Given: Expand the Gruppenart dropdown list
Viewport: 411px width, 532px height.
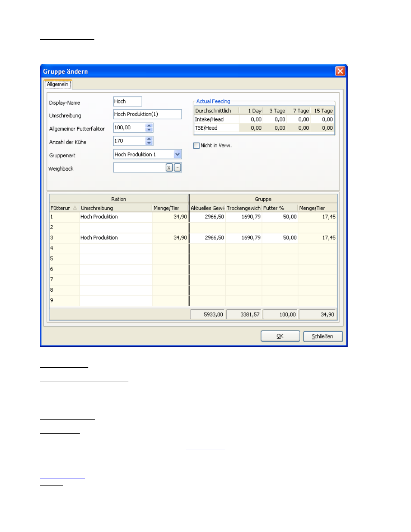Looking at the screenshot, I should click(177, 154).
